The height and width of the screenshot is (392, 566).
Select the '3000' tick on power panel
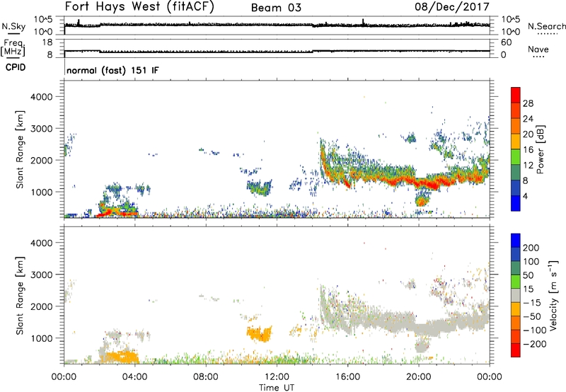[42, 129]
